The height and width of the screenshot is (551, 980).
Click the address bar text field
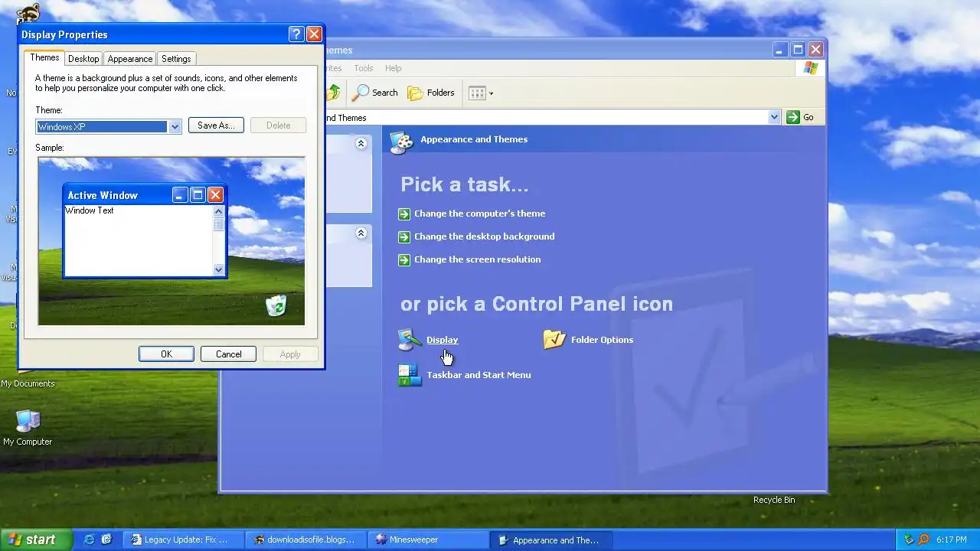click(x=546, y=117)
